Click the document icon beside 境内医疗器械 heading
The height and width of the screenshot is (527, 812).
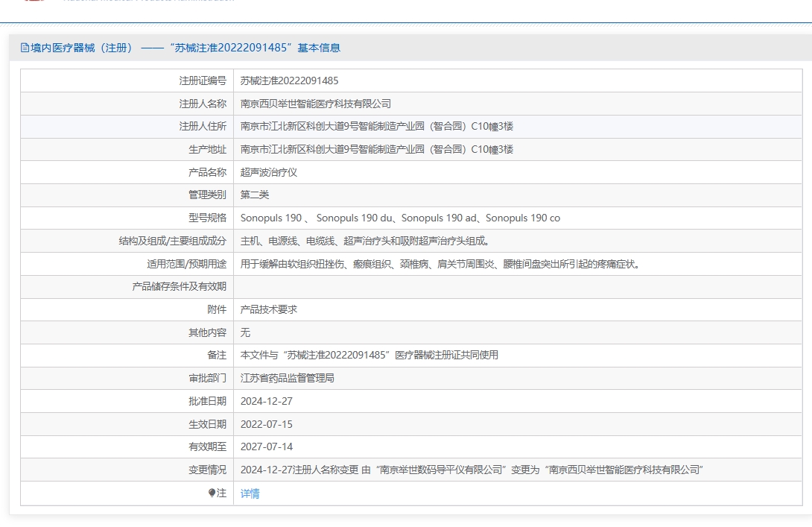tap(25, 48)
